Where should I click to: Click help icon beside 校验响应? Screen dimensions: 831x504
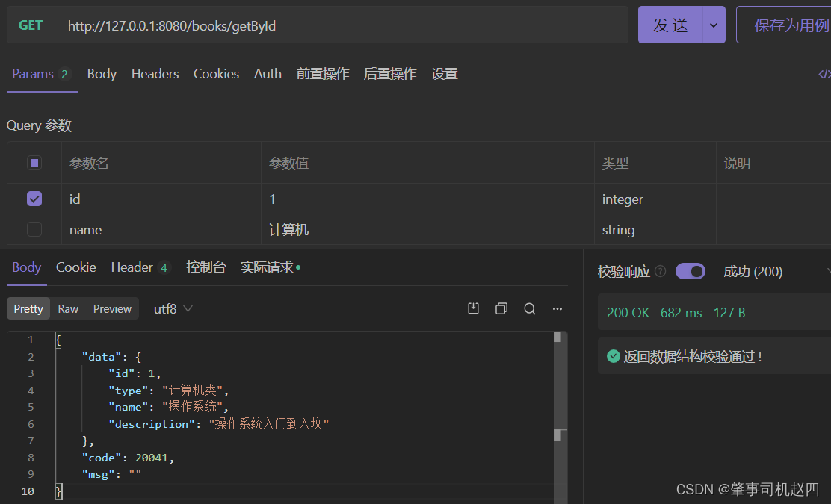(x=660, y=272)
